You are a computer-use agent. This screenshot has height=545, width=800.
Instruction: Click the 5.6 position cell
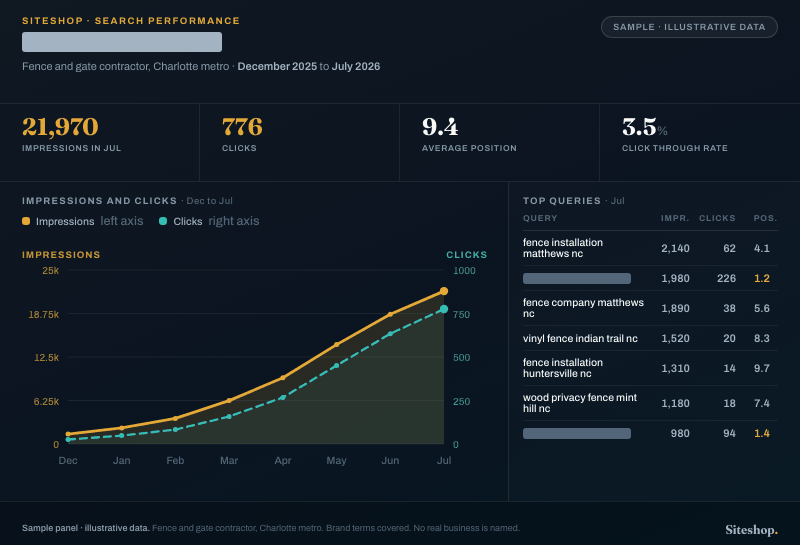pos(762,308)
